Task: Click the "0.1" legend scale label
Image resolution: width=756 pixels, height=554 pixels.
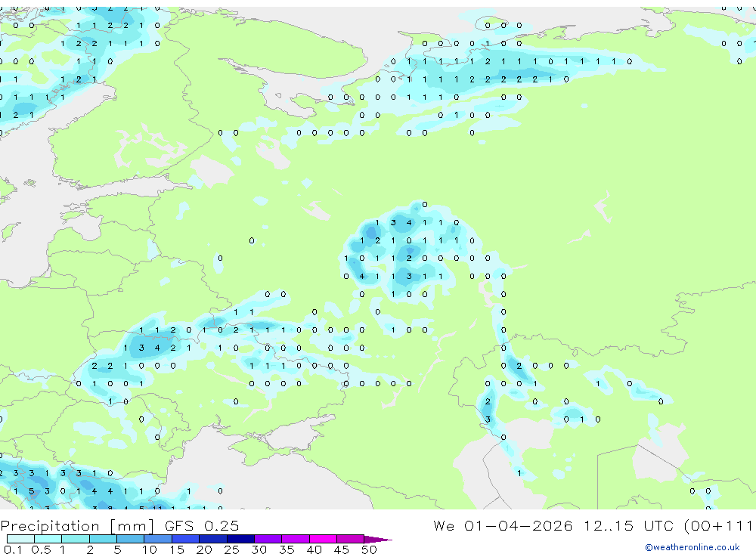Action: click(14, 549)
